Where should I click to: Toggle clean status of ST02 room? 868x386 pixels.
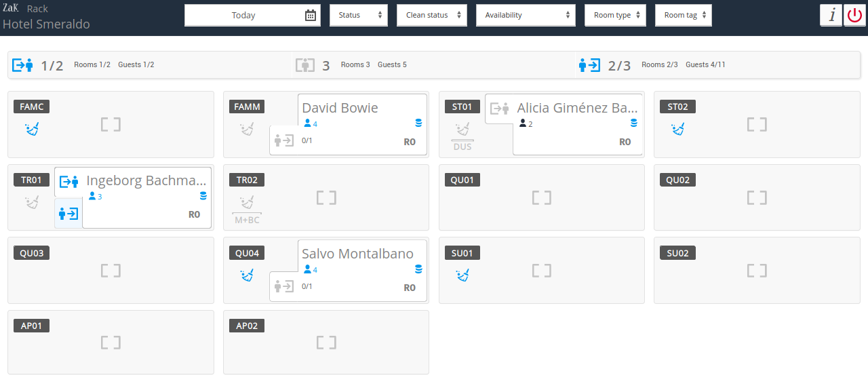[x=677, y=128]
